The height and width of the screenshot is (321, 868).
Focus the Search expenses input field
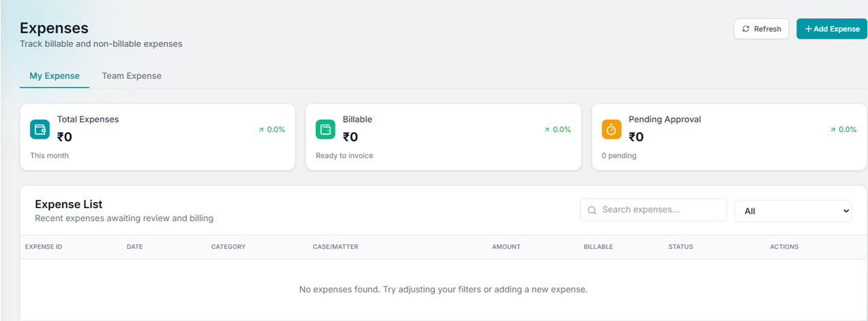pyautogui.click(x=654, y=210)
